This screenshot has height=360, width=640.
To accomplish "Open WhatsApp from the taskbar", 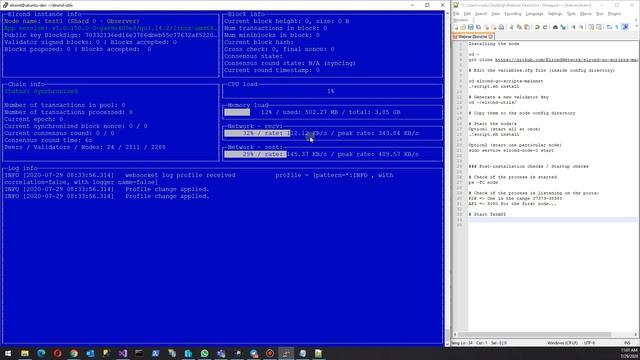I will tap(204, 353).
